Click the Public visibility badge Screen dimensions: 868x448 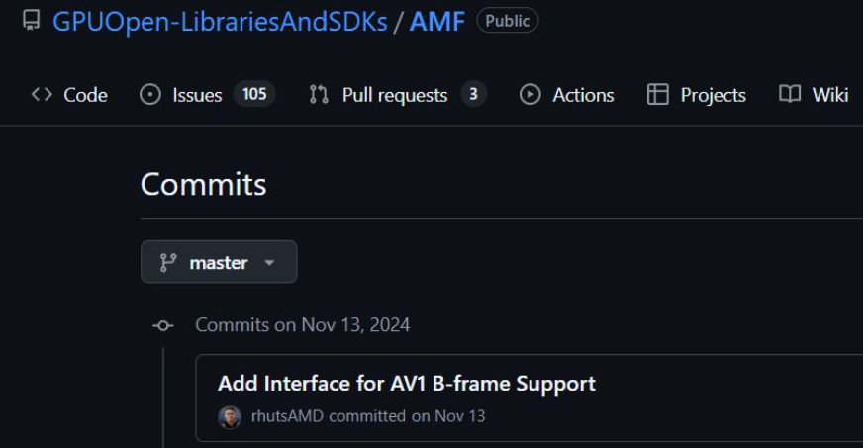pyautogui.click(x=507, y=21)
